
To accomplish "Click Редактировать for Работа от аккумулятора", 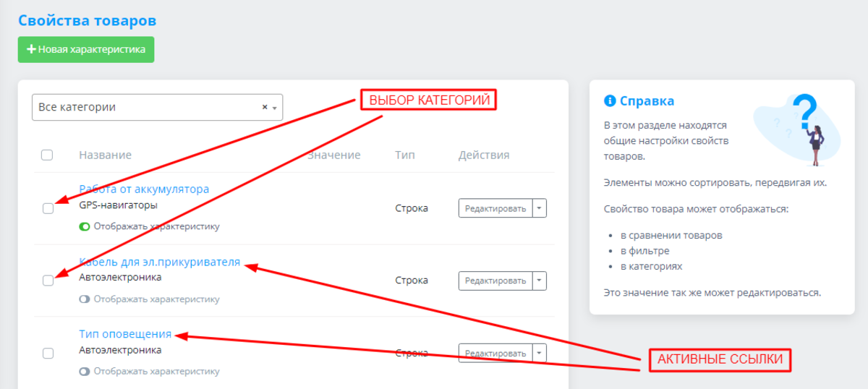I will pyautogui.click(x=495, y=208).
